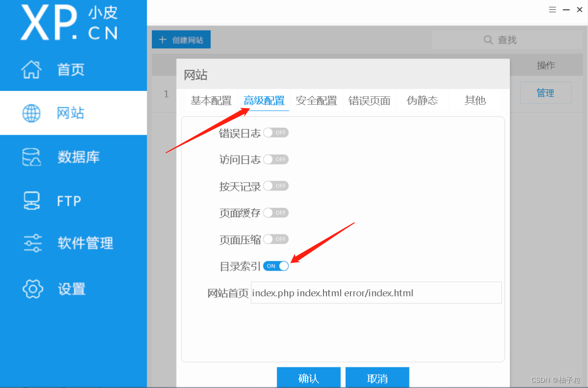Screen dimensions: 588x388
Task: Enable the 访问日志 access log
Action: tap(276, 159)
